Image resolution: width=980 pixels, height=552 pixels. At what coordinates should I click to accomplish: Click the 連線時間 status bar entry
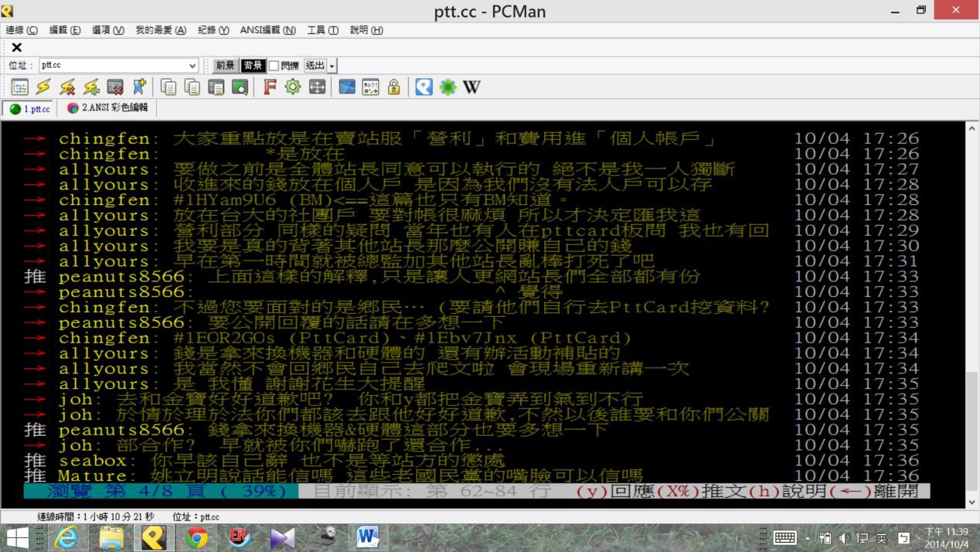coord(95,516)
